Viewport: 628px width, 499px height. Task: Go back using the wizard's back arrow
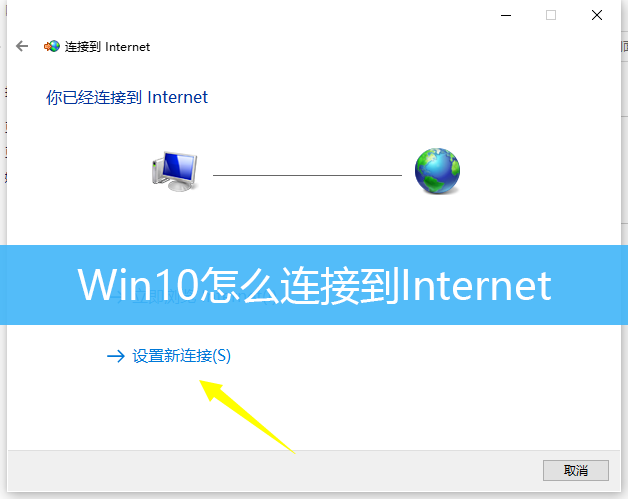coord(22,46)
